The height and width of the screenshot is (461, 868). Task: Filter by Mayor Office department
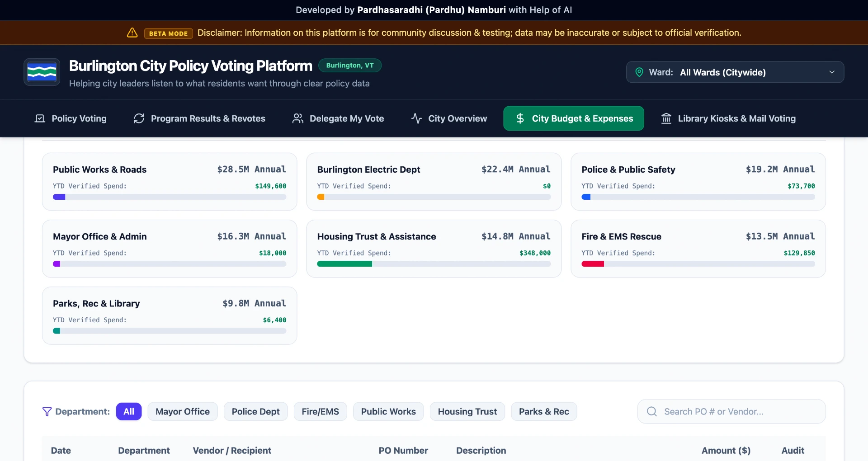click(183, 412)
